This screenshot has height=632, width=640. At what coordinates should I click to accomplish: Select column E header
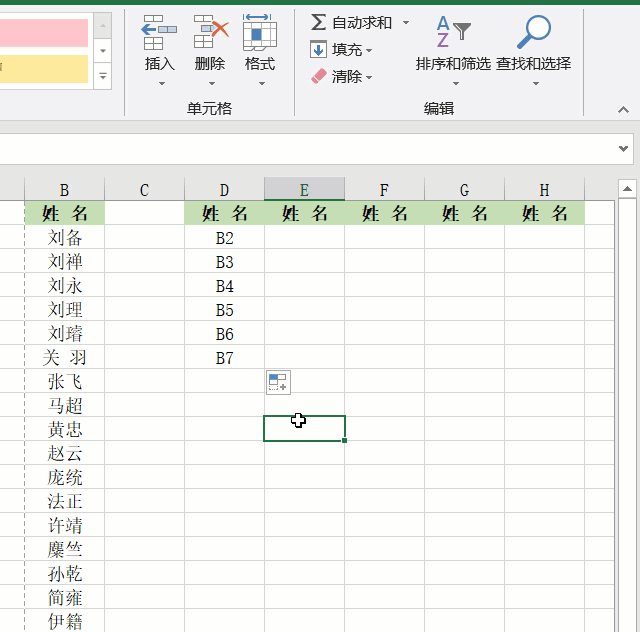pos(304,190)
